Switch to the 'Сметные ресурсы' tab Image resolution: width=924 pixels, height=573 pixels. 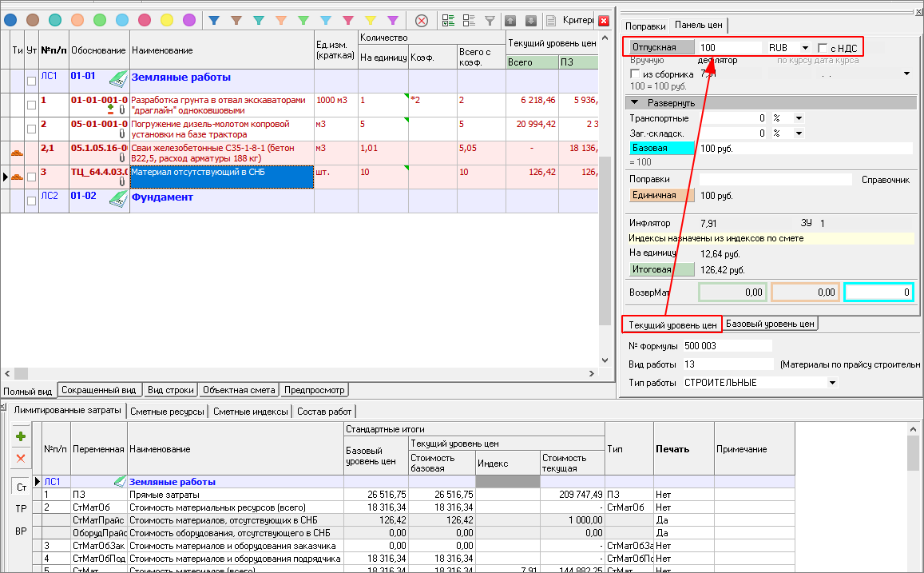click(169, 412)
